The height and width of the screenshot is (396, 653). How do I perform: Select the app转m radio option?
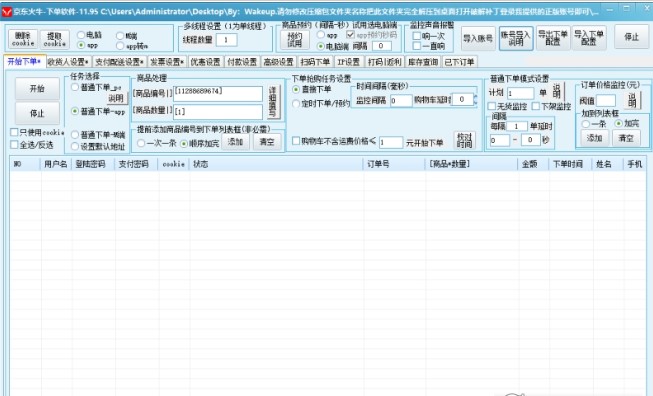coord(120,46)
